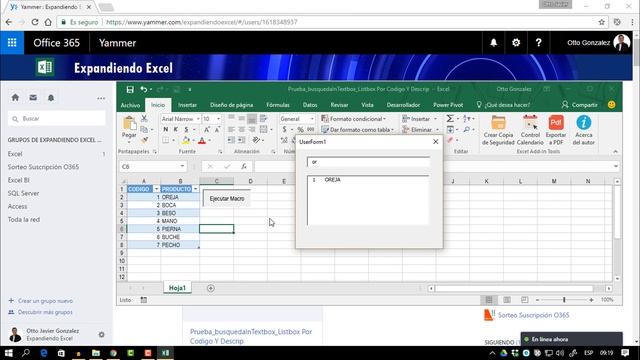The width and height of the screenshot is (640, 360).
Task: Switch to the Desarrollador ribbon tab
Action: [403, 105]
